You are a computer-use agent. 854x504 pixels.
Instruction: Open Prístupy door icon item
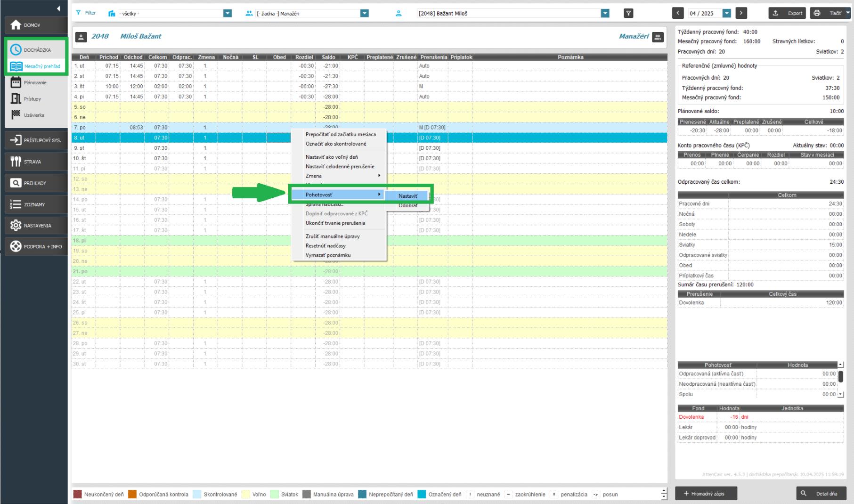click(32, 99)
